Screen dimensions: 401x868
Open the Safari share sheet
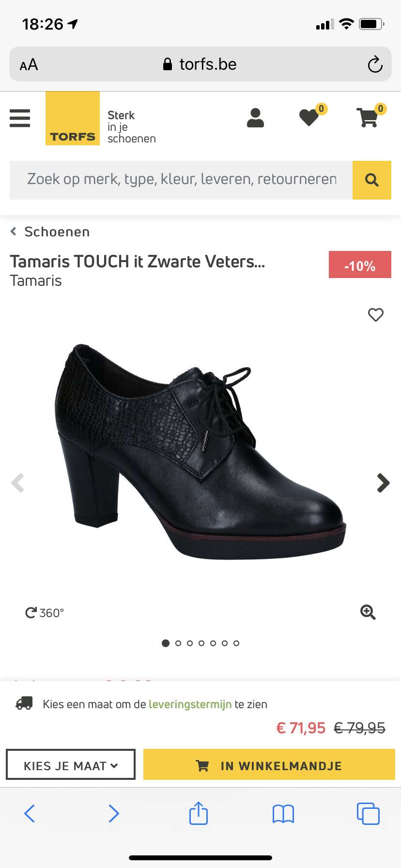[x=199, y=813]
